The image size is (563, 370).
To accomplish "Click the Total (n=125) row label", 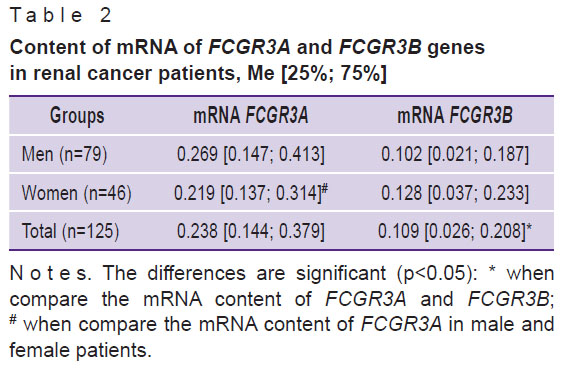I will pos(70,231).
